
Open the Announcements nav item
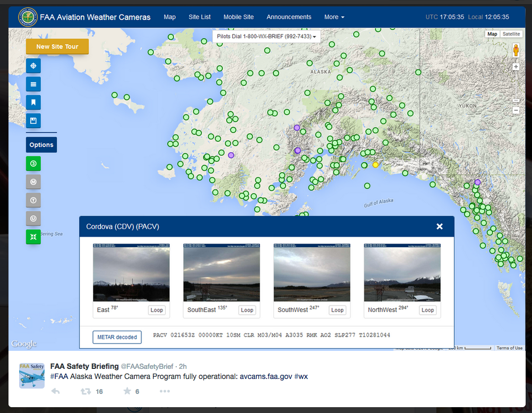[x=289, y=17]
